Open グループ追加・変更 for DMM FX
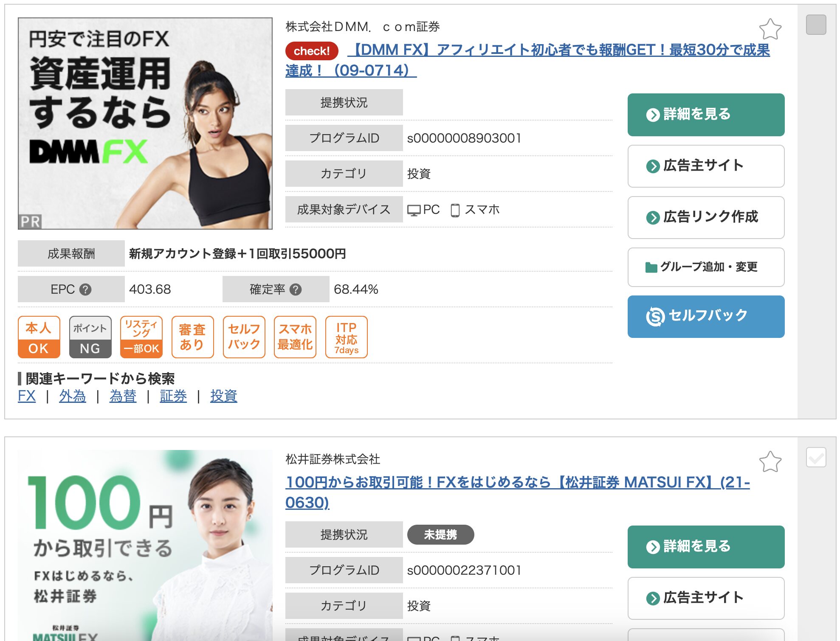The height and width of the screenshot is (641, 840). pyautogui.click(x=706, y=267)
